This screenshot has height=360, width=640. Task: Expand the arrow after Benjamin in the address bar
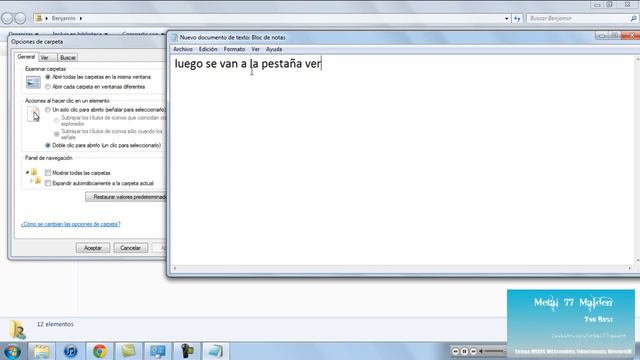click(x=81, y=18)
